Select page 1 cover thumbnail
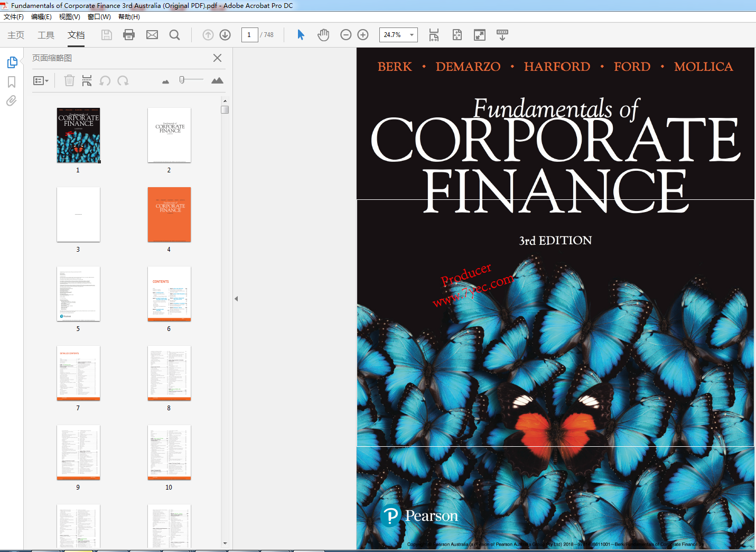Viewport: 756px width, 552px height. (78, 135)
